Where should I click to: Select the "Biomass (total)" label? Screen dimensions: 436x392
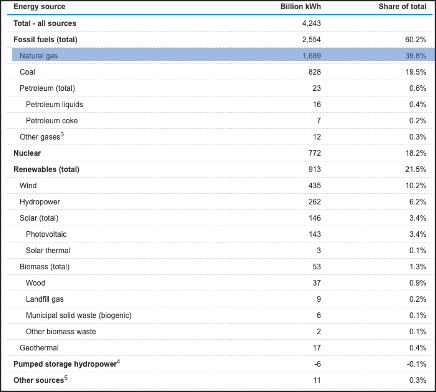[44, 267]
